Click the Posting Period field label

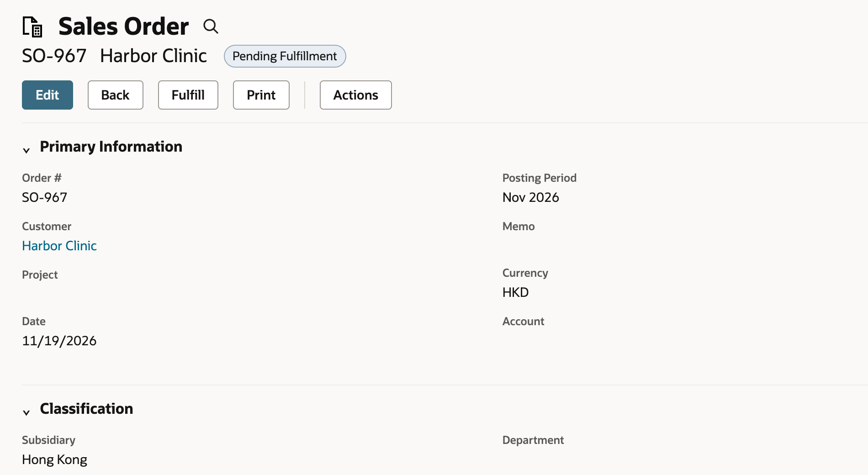[540, 178]
